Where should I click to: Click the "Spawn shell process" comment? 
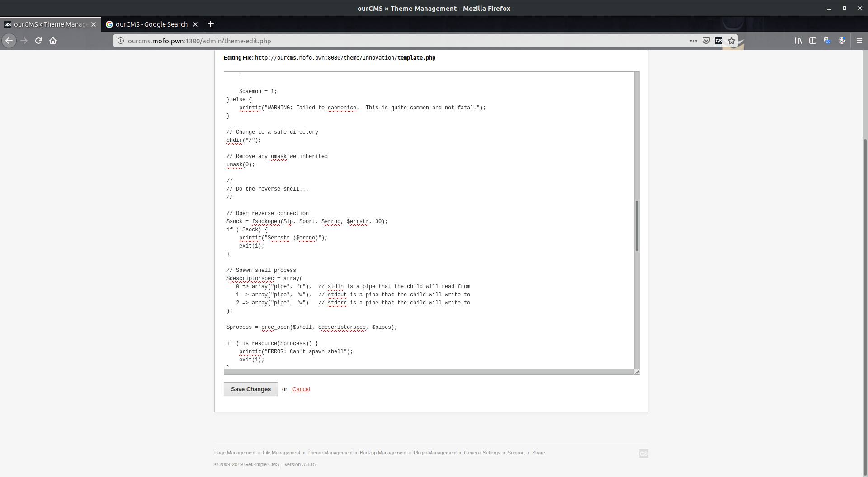point(261,270)
